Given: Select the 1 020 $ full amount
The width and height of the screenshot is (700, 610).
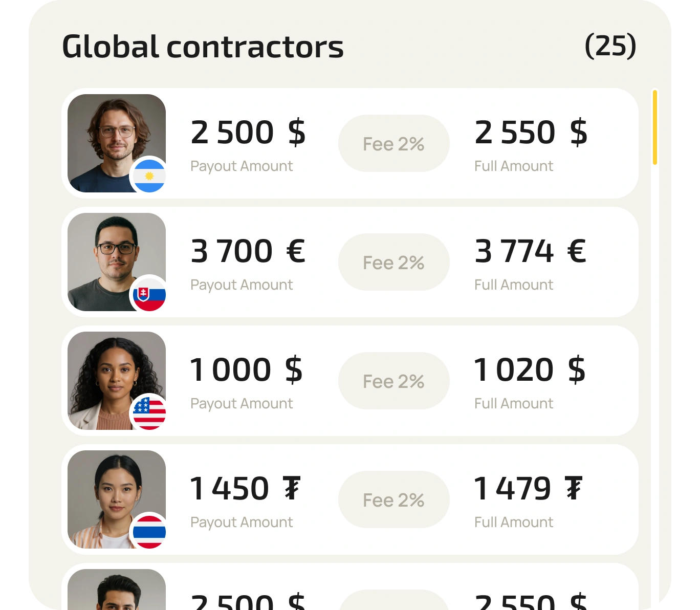Looking at the screenshot, I should tap(529, 370).
